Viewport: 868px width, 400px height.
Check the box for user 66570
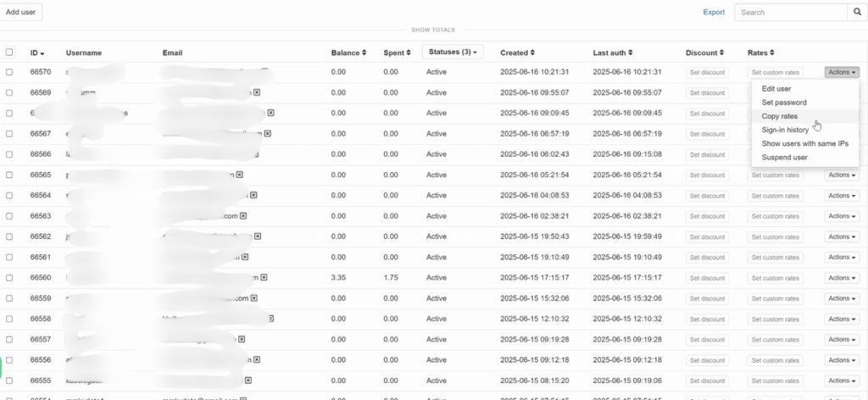tap(9, 73)
